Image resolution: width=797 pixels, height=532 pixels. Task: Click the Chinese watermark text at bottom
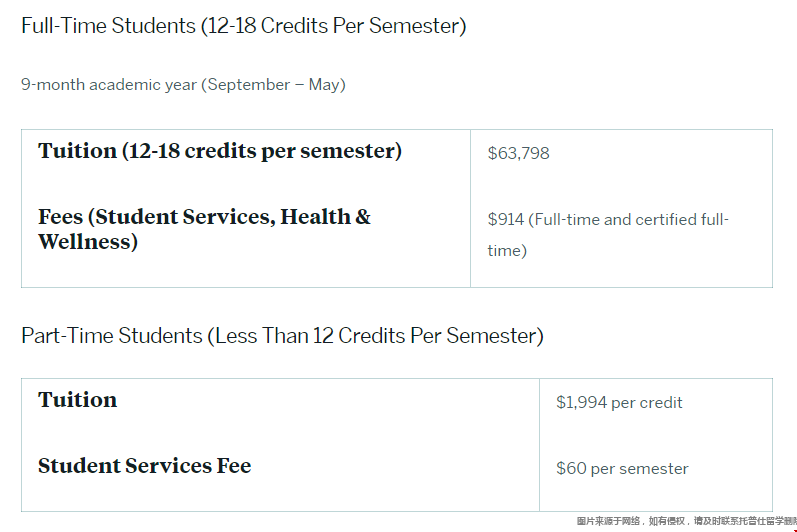point(687,521)
